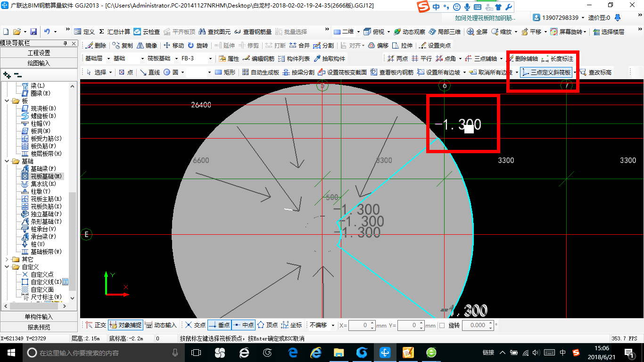Open Windows Start menu
This screenshot has width=644, height=362.
(11, 353)
